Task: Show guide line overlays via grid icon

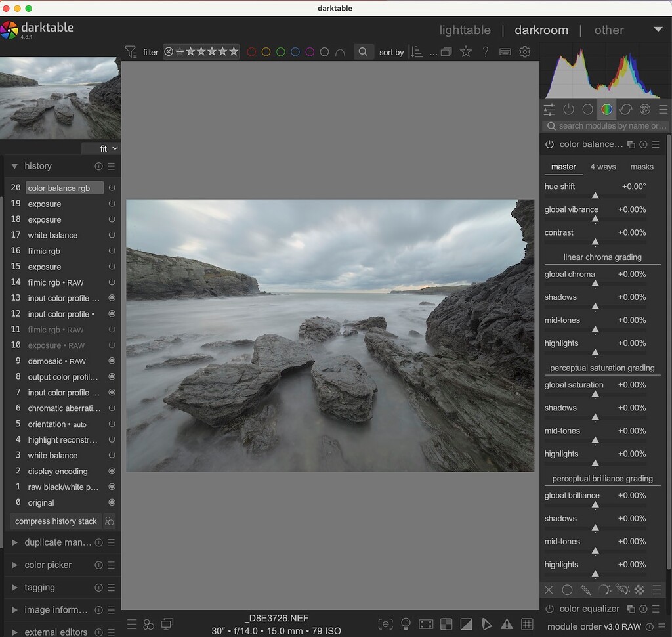Action: [528, 624]
